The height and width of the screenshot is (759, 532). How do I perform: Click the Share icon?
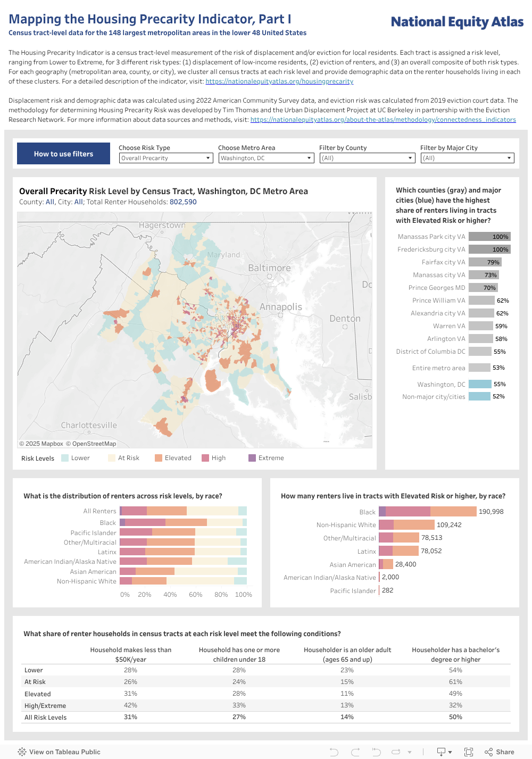(488, 752)
